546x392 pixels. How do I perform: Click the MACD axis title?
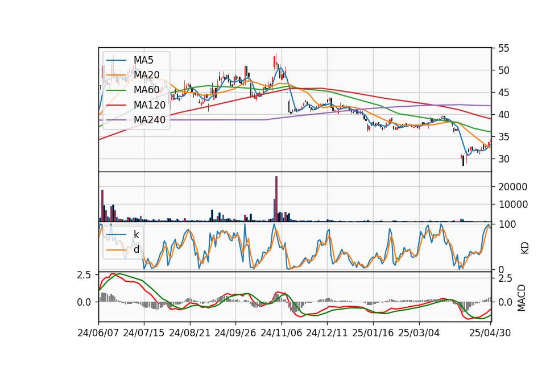click(x=522, y=298)
